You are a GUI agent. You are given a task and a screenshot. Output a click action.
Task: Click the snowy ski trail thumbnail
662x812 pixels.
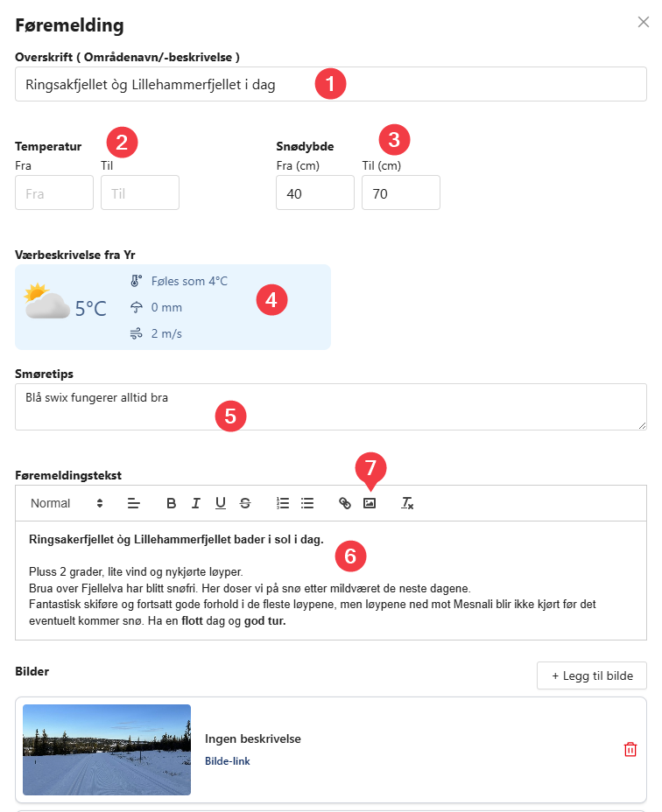tap(107, 749)
